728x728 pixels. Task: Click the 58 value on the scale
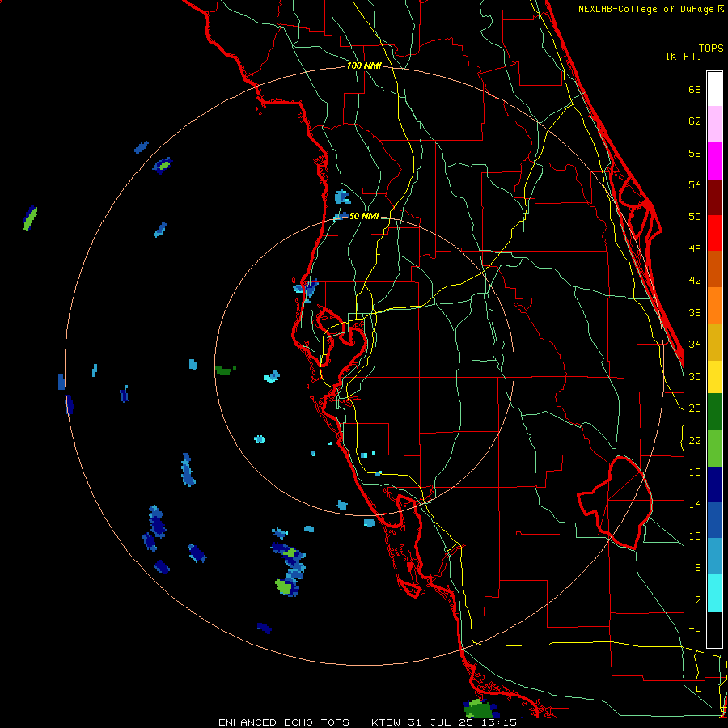click(x=695, y=153)
